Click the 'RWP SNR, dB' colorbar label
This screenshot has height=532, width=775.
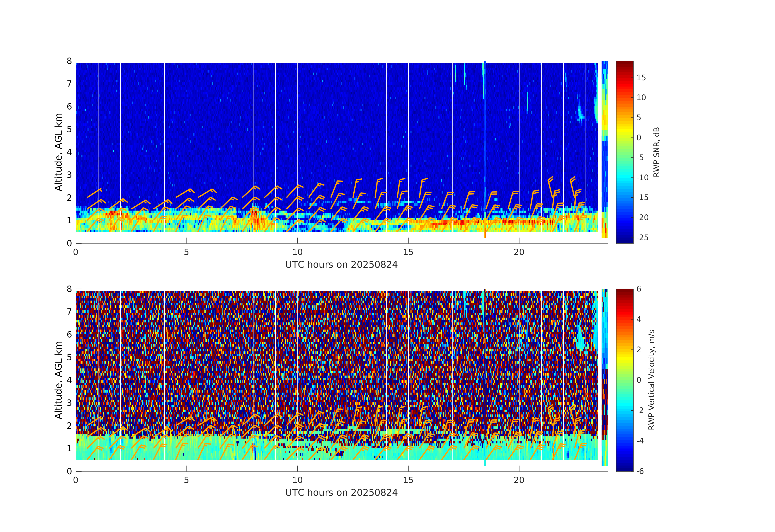tap(656, 152)
